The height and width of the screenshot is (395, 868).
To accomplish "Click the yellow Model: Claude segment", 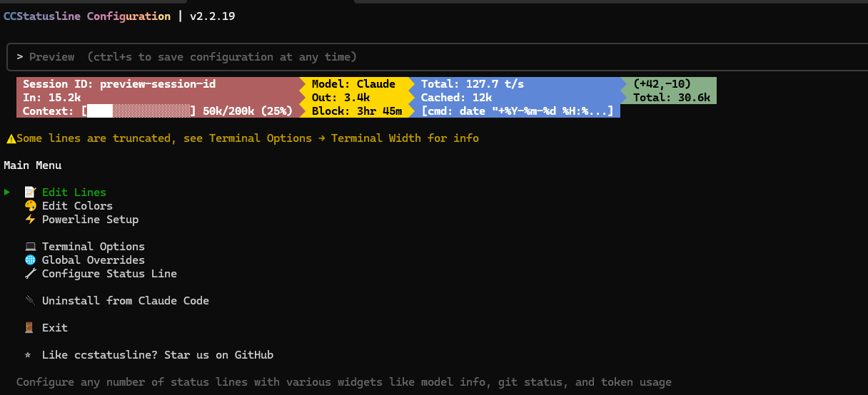I will point(356,84).
